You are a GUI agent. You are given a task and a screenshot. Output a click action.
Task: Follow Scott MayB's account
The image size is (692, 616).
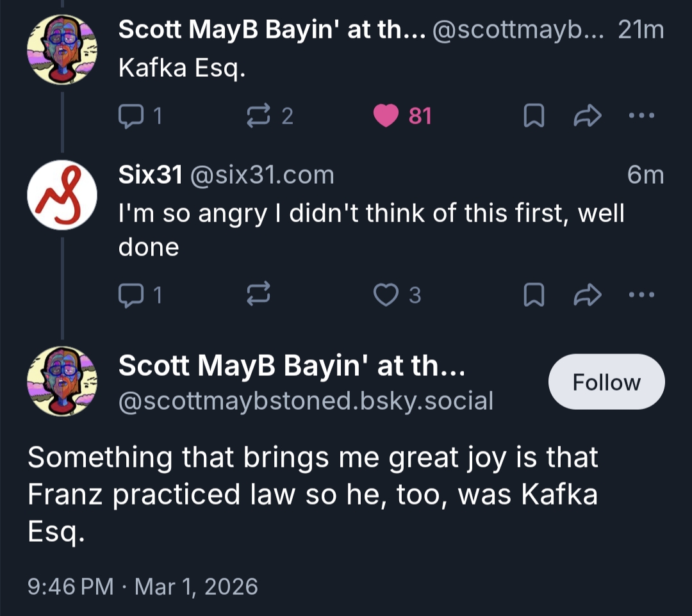coord(606,382)
